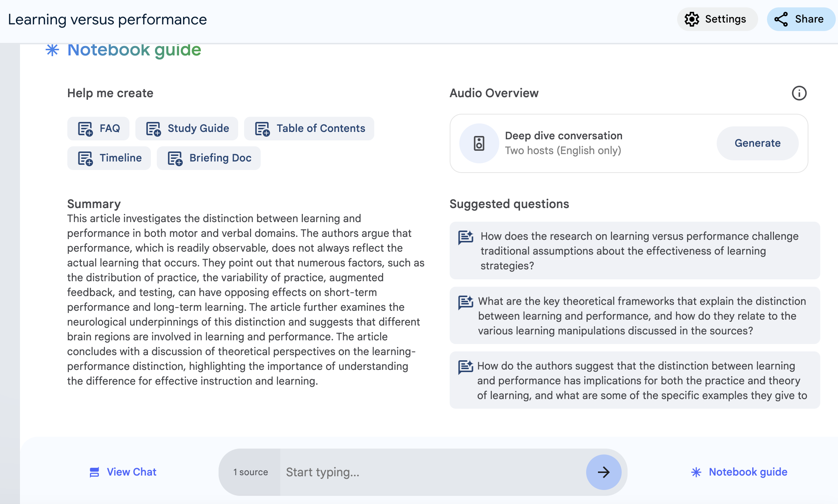Generate the Deep dive conversation audio
The image size is (838, 504).
[x=757, y=143]
